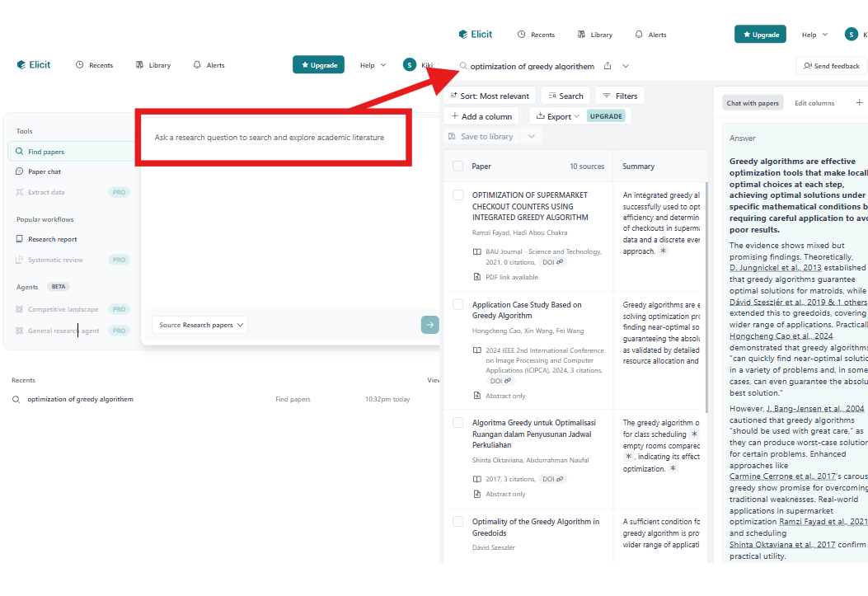Click the submit arrow in the question box
This screenshot has width=868, height=596.
429,325
